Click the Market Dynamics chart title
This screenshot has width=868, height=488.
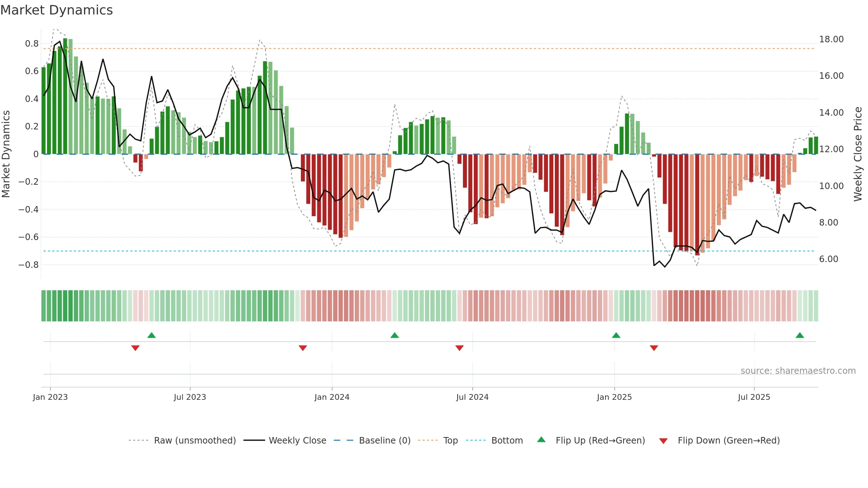pyautogui.click(x=56, y=10)
